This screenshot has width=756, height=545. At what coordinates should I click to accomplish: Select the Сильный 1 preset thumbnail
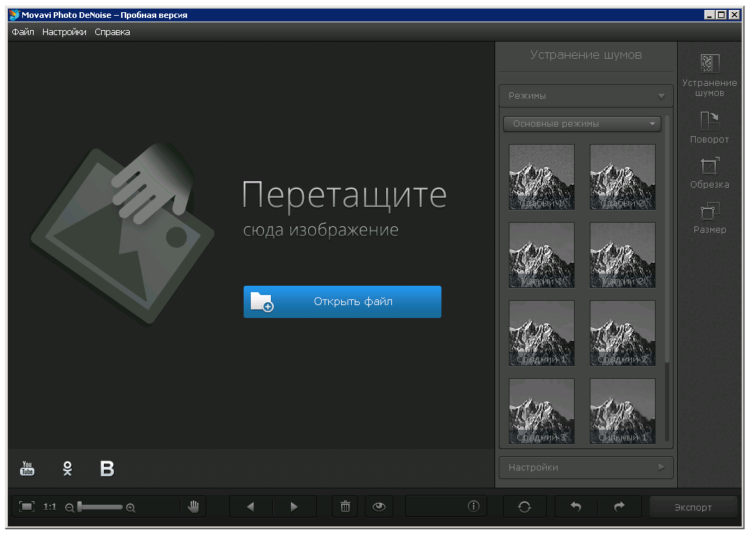coord(622,410)
